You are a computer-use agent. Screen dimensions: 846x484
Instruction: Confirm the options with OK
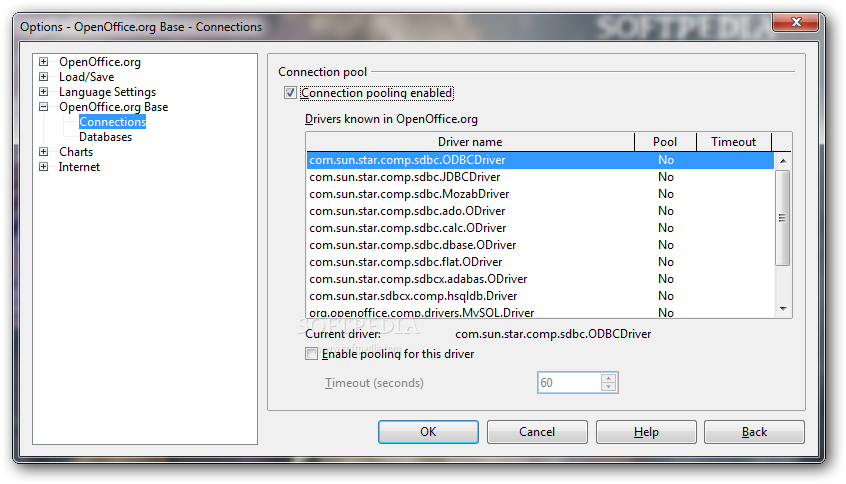[428, 432]
